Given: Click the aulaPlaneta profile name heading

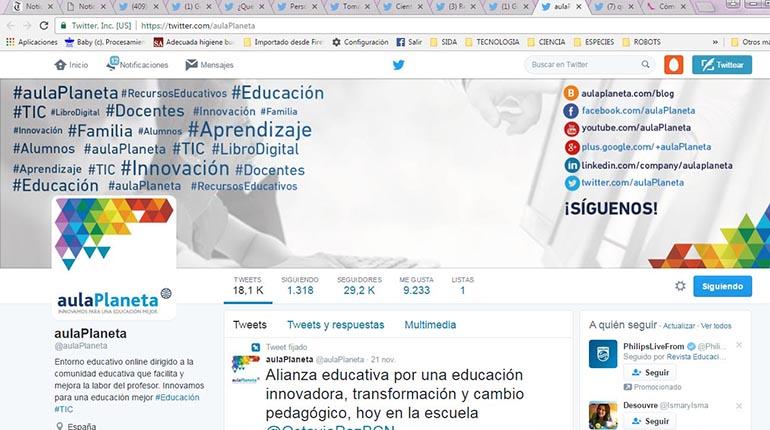Looking at the screenshot, I should [x=90, y=333].
